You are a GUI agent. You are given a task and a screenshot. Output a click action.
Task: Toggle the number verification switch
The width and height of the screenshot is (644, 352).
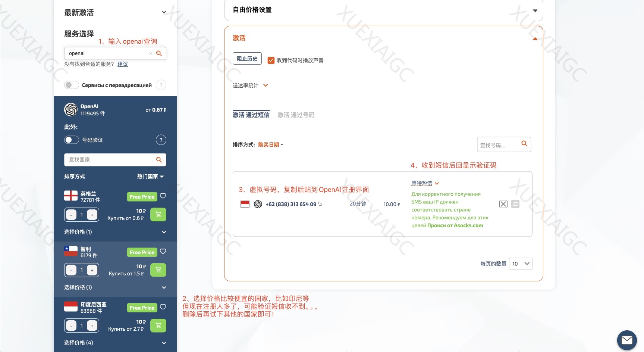point(72,140)
